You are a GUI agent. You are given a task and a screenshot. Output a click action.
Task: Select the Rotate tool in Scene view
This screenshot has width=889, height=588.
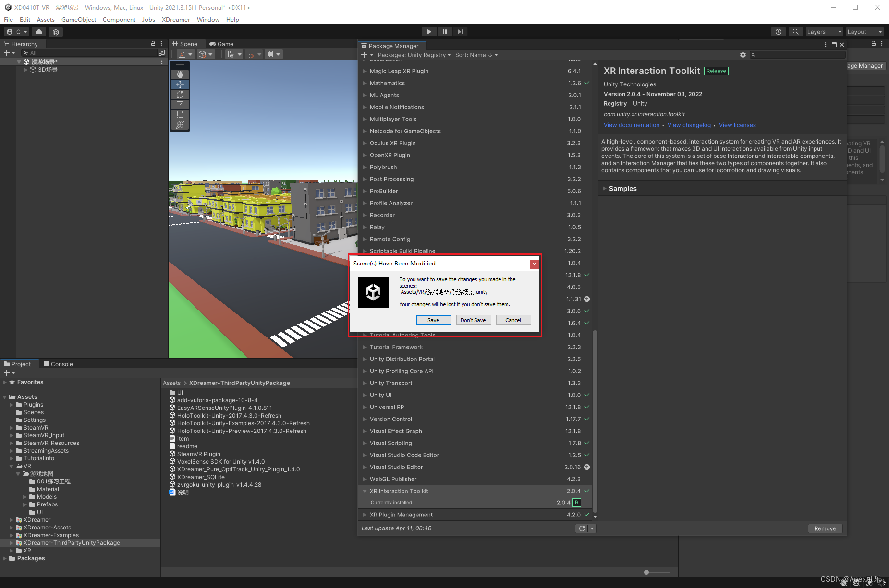pyautogui.click(x=180, y=95)
